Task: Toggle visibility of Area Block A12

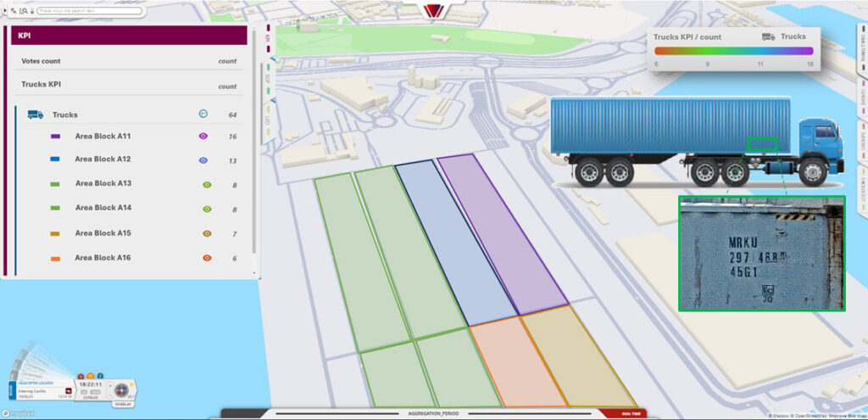Action: 203,160
